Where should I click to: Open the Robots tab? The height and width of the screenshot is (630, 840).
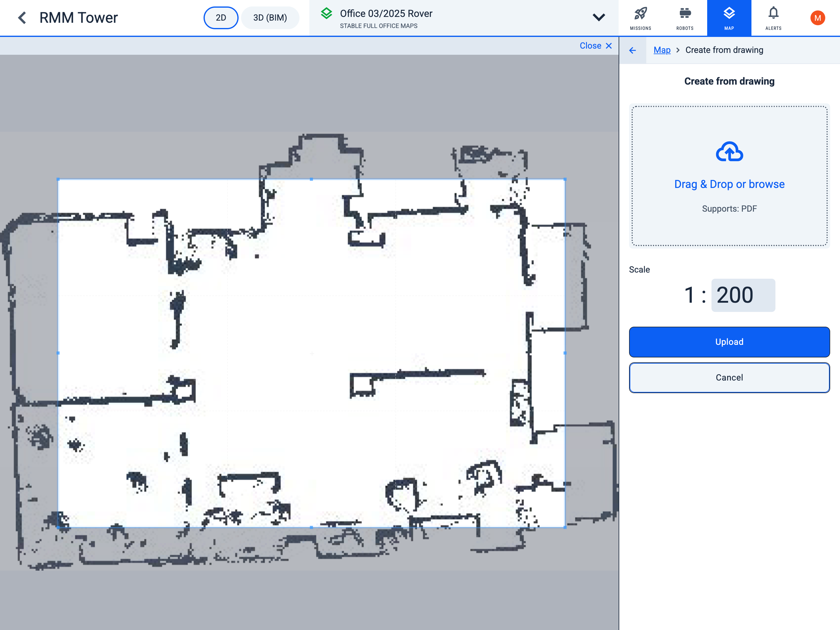(x=685, y=18)
